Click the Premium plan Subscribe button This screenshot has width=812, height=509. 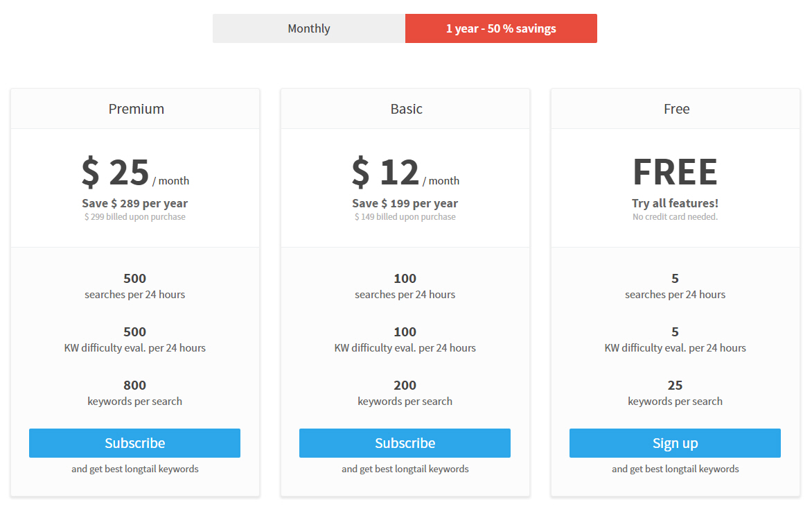134,443
